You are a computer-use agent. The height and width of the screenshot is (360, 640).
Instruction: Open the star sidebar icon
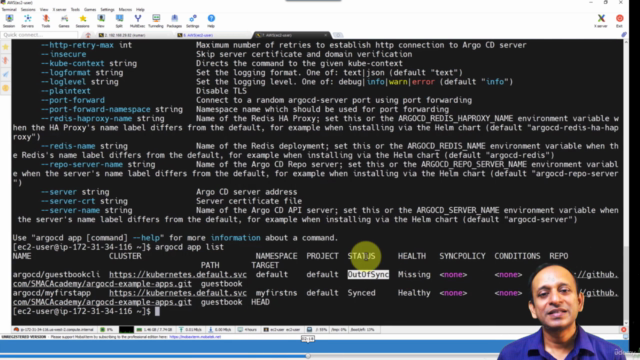pyautogui.click(x=5, y=47)
